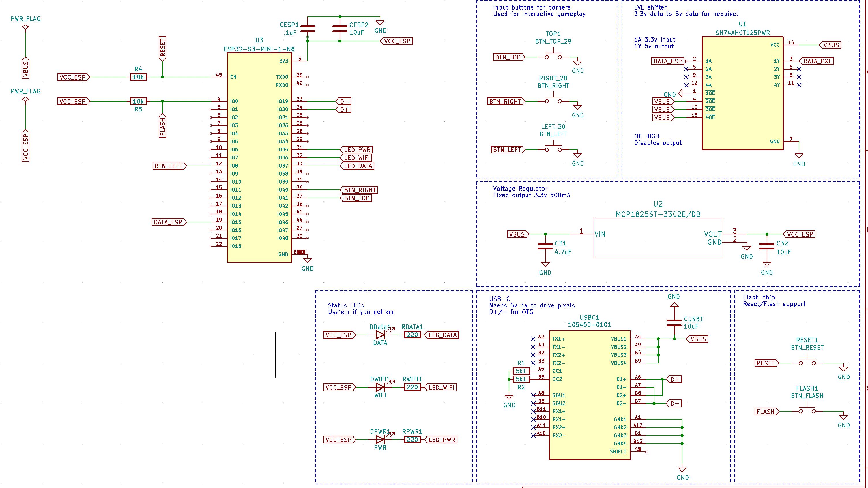Select the VCC_ESP label next to CESP2
The image size is (868, 488).
click(396, 41)
